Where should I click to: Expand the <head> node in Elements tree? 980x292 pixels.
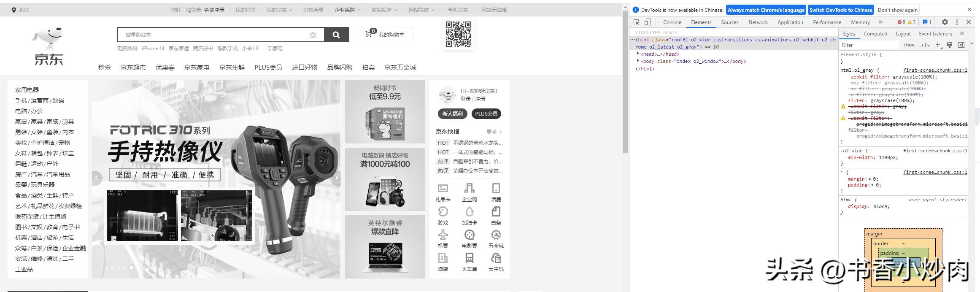point(638,54)
